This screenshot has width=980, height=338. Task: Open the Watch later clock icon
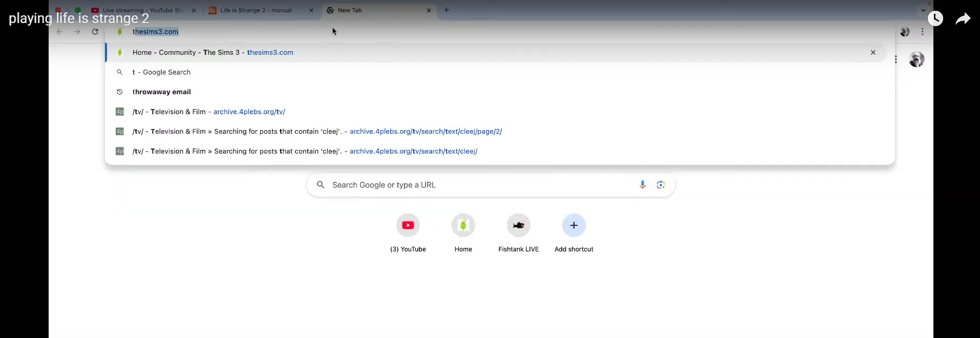935,19
